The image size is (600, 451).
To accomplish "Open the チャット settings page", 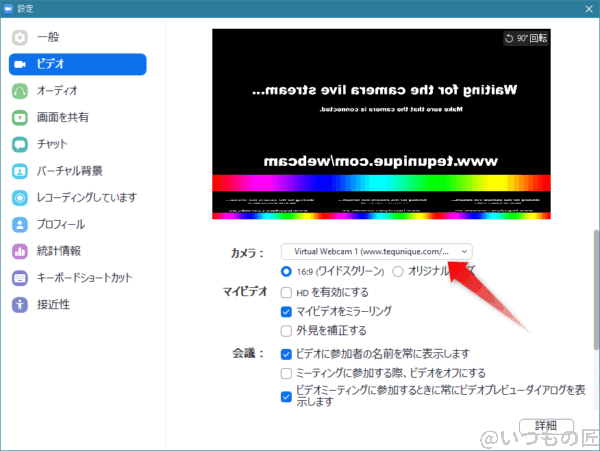I will pyautogui.click(x=52, y=144).
